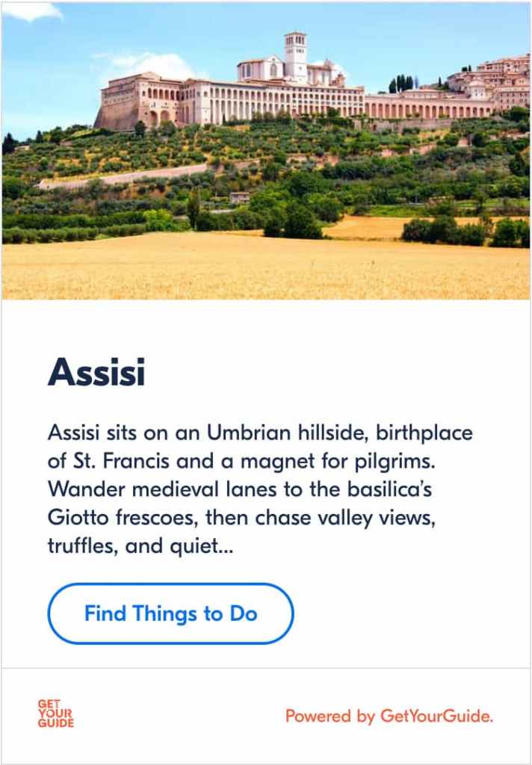Viewport: 532px width, 765px height.
Task: Open the Powered by GetYourGuide link
Action: point(389,716)
